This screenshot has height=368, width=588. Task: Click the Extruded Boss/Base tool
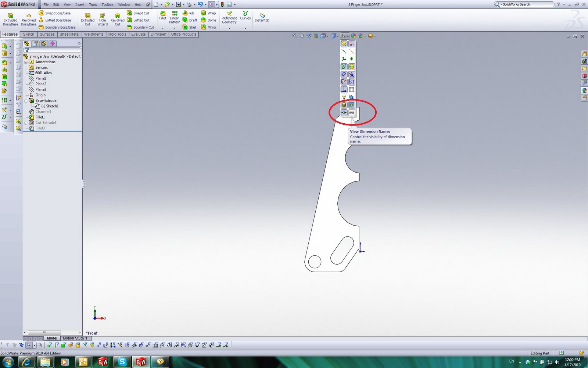tap(11, 20)
